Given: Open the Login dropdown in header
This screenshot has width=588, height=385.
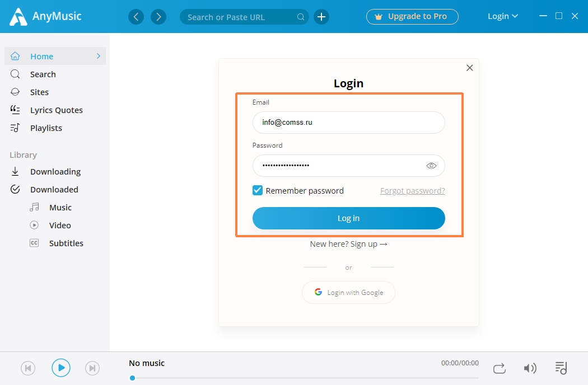Looking at the screenshot, I should tap(502, 16).
